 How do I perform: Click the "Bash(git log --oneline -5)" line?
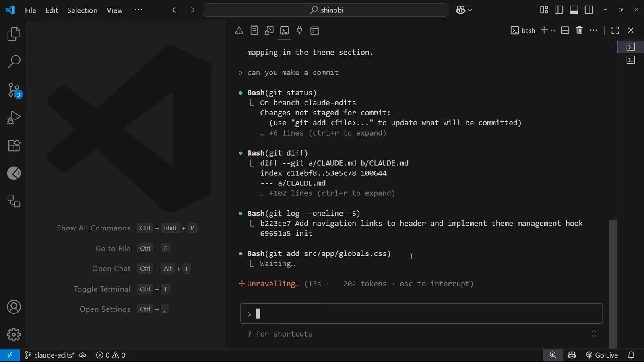303,214
